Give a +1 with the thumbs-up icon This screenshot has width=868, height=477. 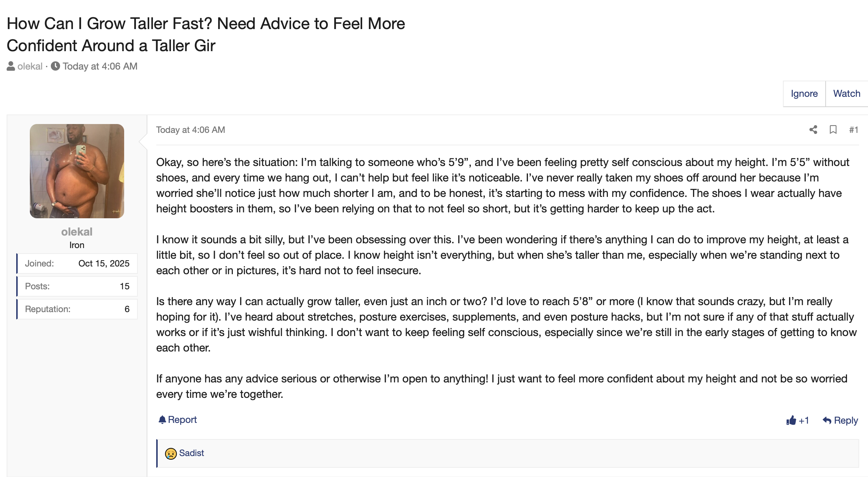tap(791, 420)
